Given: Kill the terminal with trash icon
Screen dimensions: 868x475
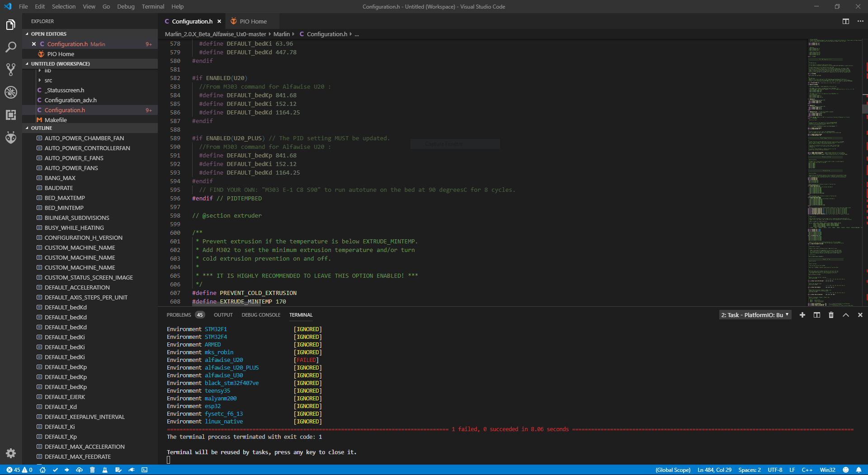Looking at the screenshot, I should pos(831,315).
